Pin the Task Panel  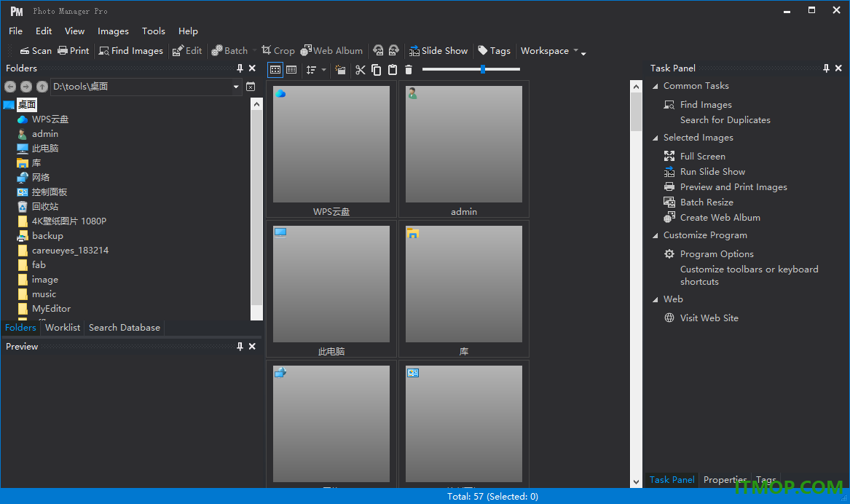tap(826, 68)
